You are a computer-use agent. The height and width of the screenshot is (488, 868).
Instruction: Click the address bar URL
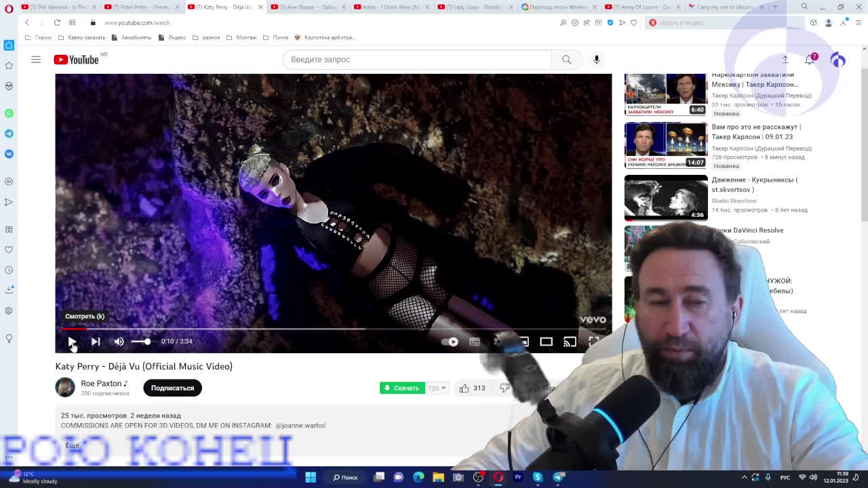pos(137,23)
